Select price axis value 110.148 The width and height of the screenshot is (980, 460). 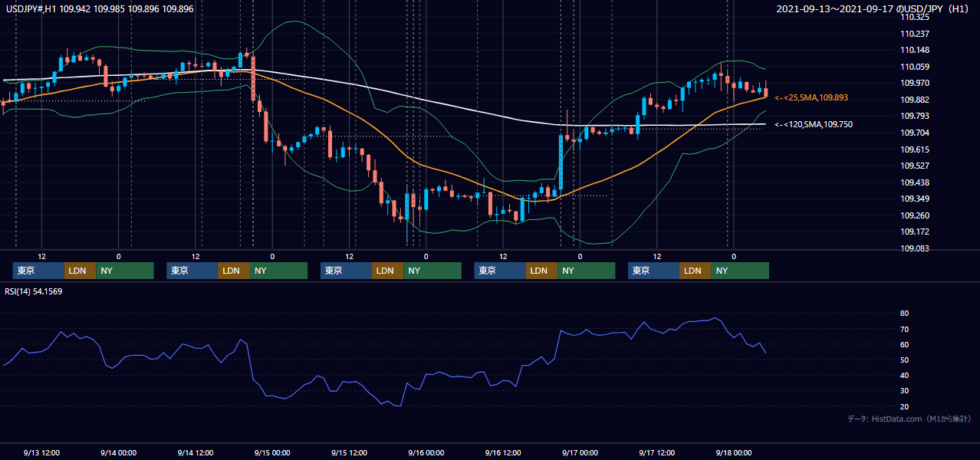point(915,51)
